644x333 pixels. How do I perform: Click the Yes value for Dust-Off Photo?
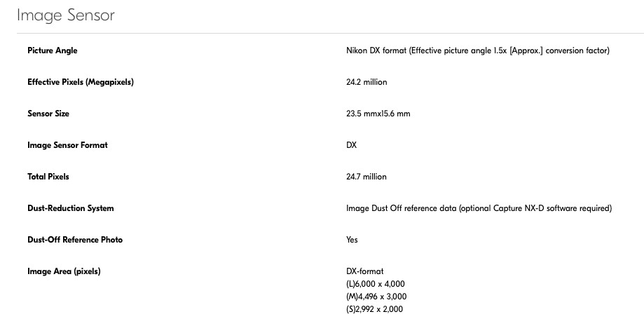352,240
